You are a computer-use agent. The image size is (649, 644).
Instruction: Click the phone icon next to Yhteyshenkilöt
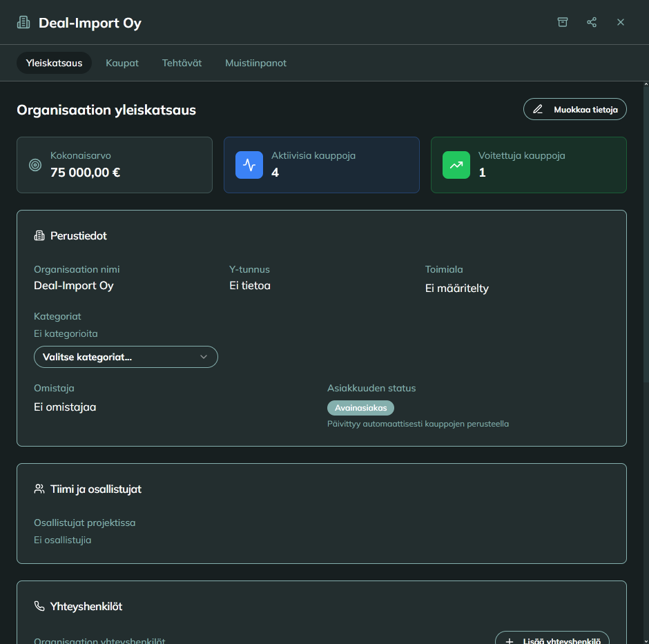[x=39, y=606]
